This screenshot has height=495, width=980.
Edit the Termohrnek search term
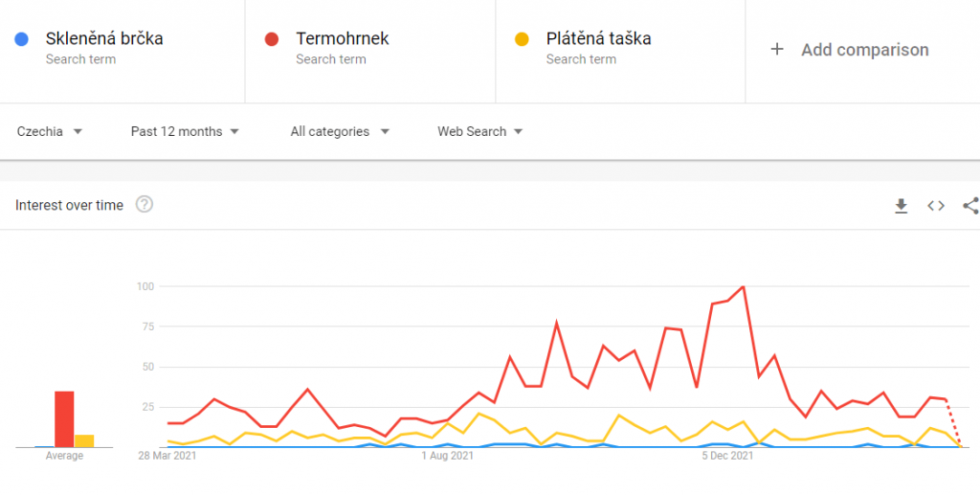point(343,39)
